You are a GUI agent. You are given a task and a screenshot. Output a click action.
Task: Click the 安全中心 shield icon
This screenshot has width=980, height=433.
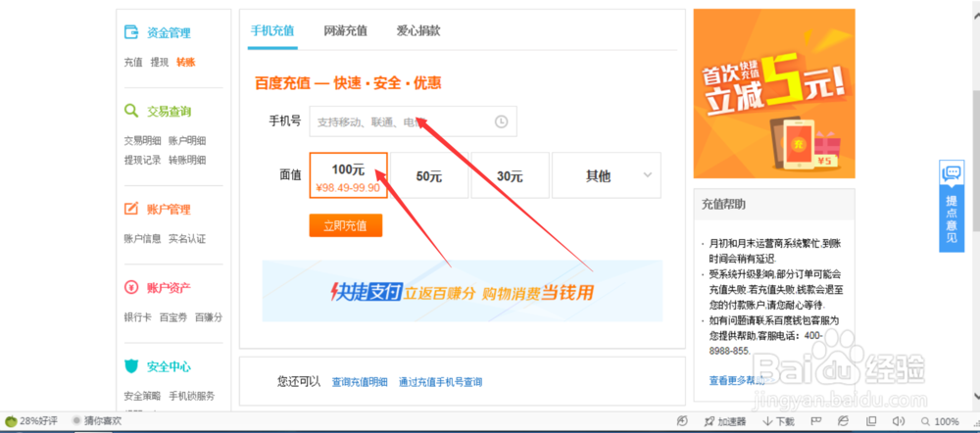(x=131, y=366)
